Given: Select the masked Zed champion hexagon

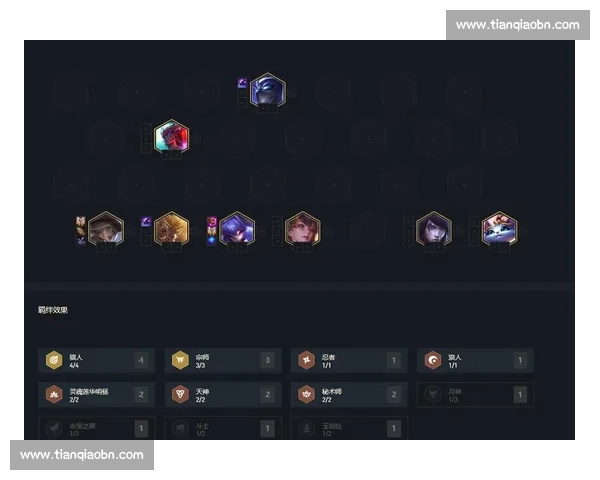Looking at the screenshot, I should coord(268,91).
